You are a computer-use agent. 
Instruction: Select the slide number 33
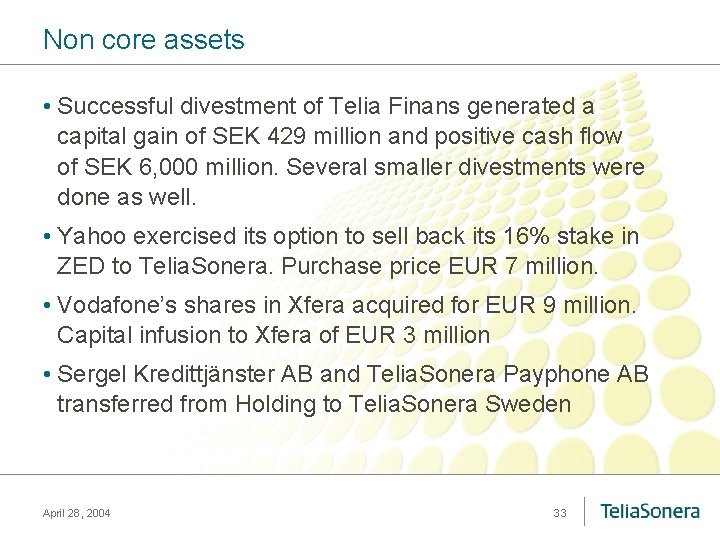point(560,513)
